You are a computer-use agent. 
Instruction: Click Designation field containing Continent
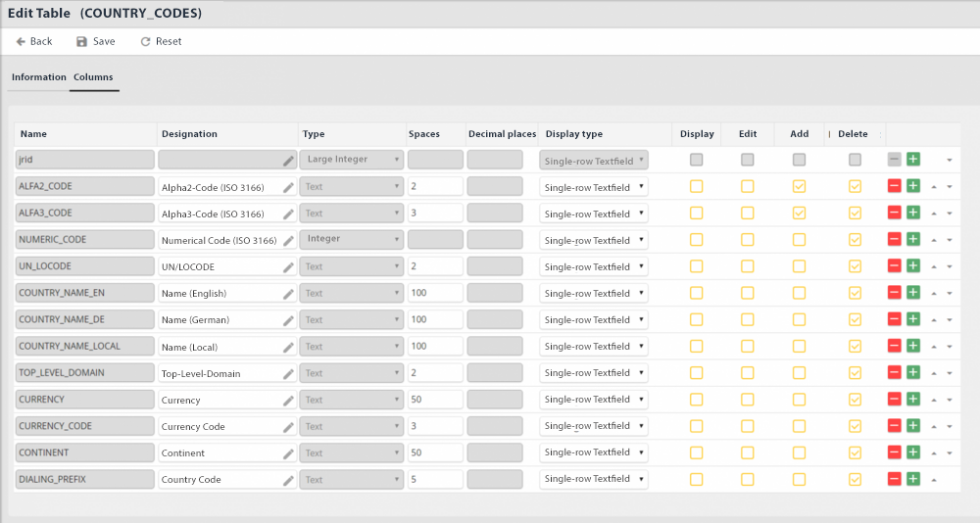(227, 452)
